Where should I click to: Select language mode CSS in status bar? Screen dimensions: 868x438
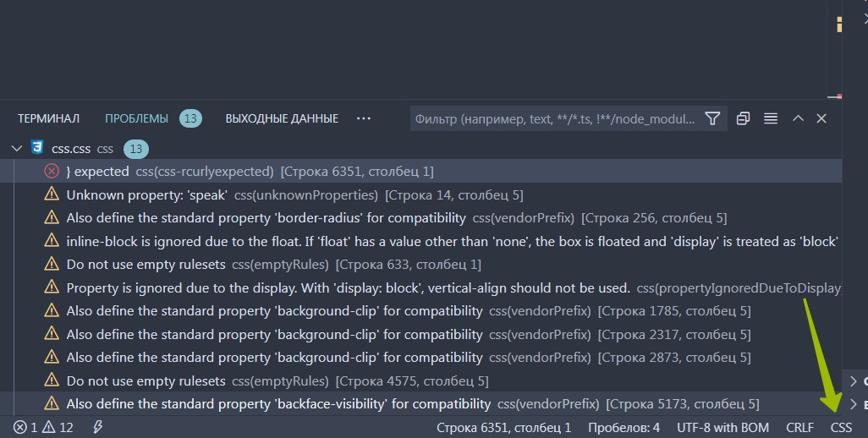[x=841, y=428]
